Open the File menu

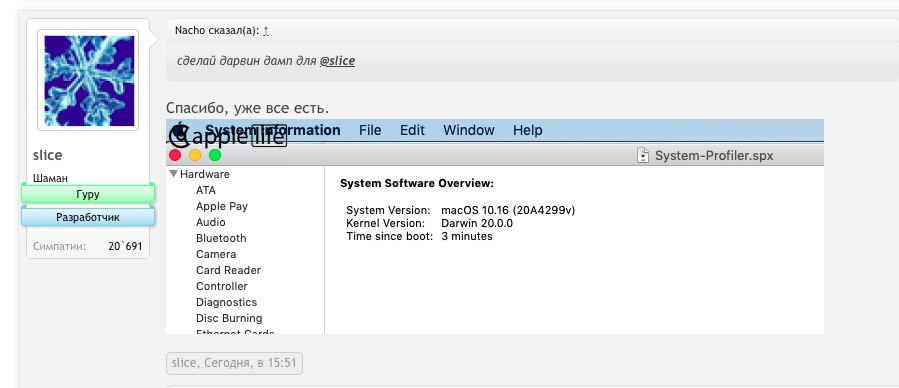click(x=370, y=130)
